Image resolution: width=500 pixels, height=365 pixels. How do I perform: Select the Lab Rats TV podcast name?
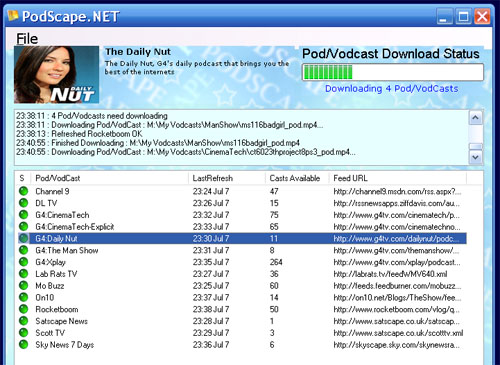(56, 274)
